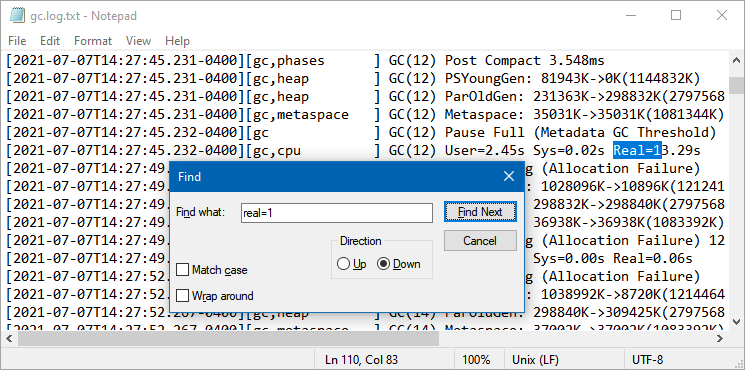Click the vertical scrollbar up arrow
This screenshot has width=745, height=370.
coord(736,60)
